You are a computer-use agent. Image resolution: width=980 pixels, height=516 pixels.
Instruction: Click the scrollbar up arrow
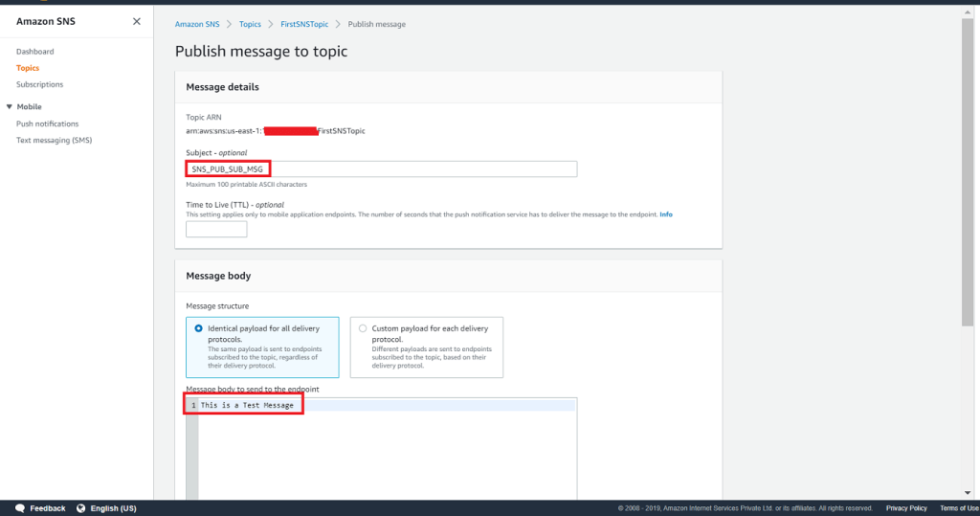tap(968, 12)
